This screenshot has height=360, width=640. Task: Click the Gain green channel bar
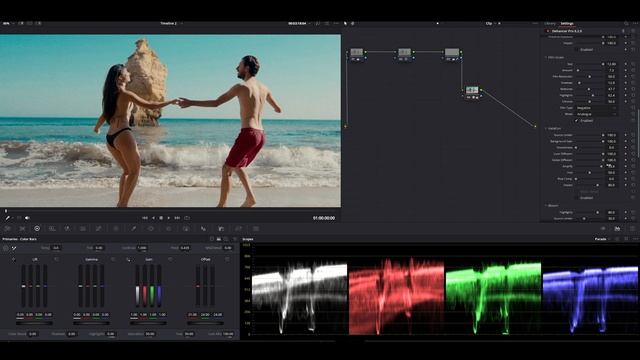[x=152, y=286]
